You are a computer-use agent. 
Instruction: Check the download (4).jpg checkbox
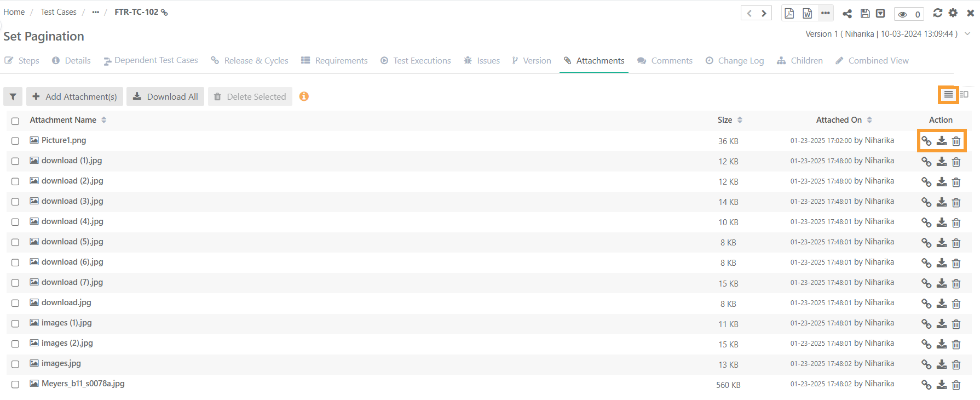click(x=15, y=222)
